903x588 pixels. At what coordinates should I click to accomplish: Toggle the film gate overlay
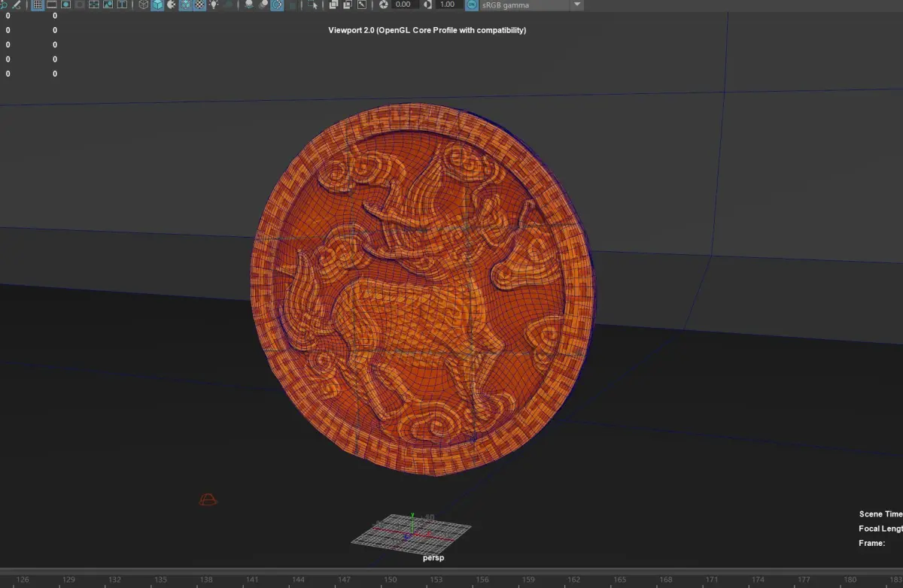click(x=51, y=5)
